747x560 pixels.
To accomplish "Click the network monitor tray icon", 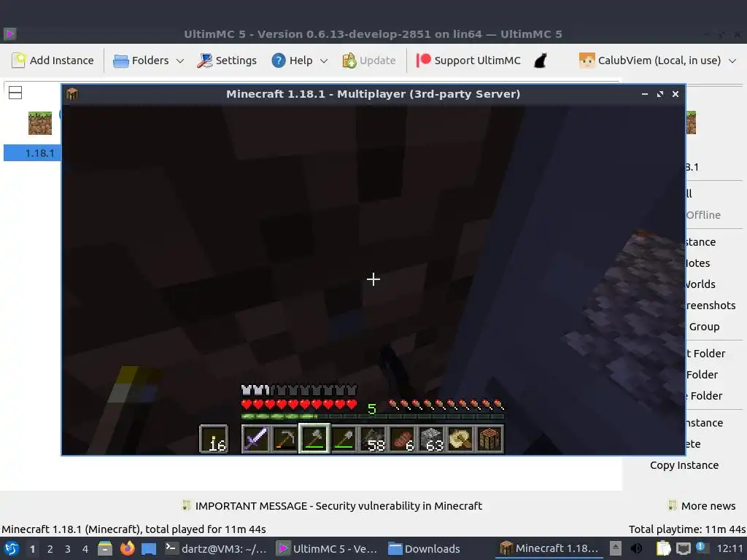I will (x=684, y=548).
